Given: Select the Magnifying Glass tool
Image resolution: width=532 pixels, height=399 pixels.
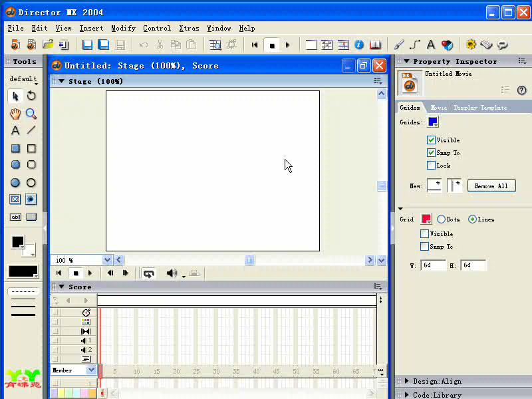Looking at the screenshot, I should 31,114.
